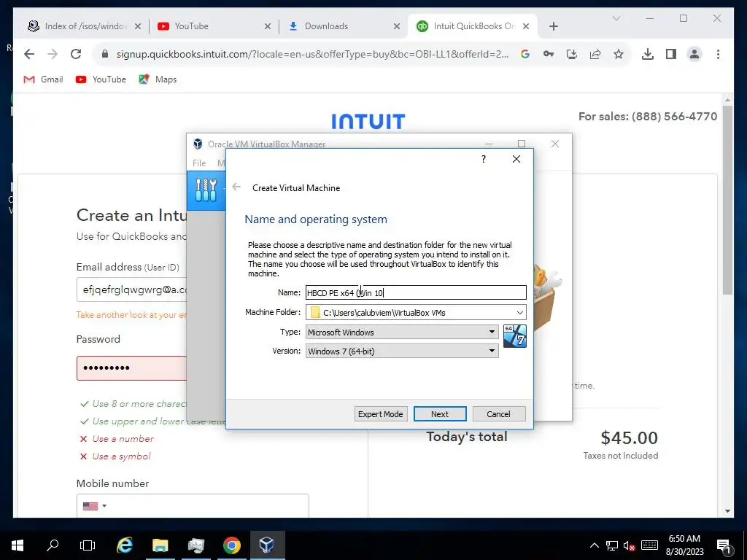The image size is (747, 560).
Task: Open the Maps bookmark
Action: point(158,79)
